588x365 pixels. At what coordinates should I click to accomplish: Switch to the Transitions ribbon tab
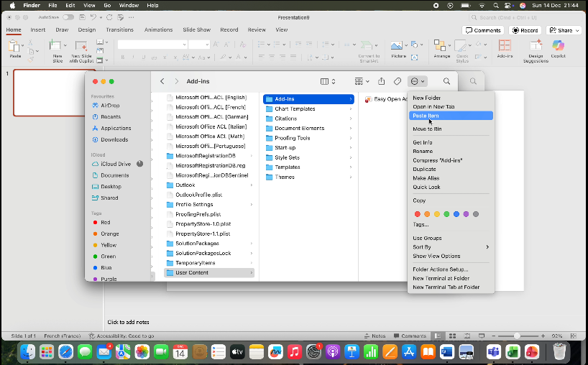coord(119,29)
